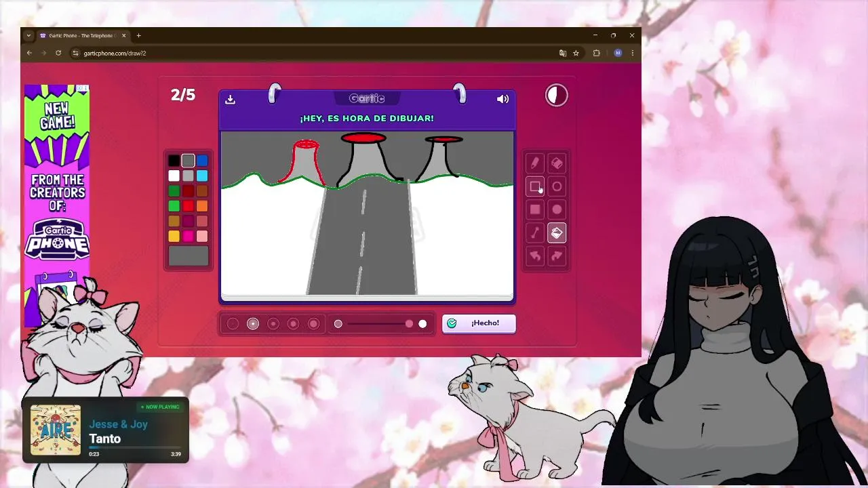Select the paint bucket fill tool
The height and width of the screenshot is (488, 868).
(x=557, y=232)
